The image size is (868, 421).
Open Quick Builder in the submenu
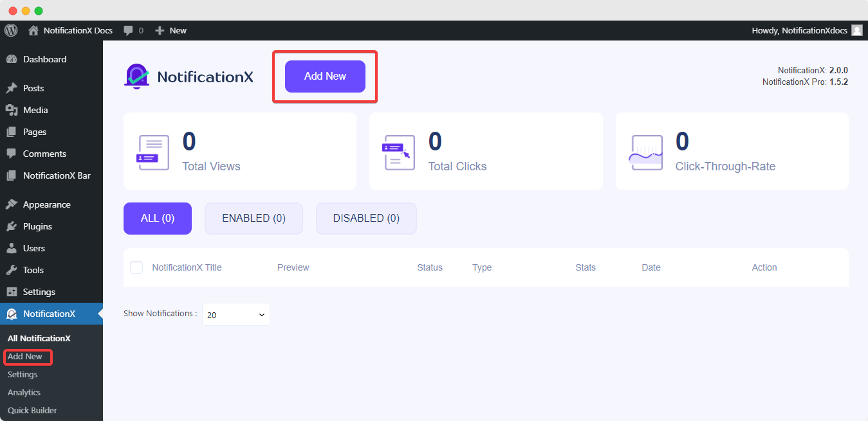[32, 411]
